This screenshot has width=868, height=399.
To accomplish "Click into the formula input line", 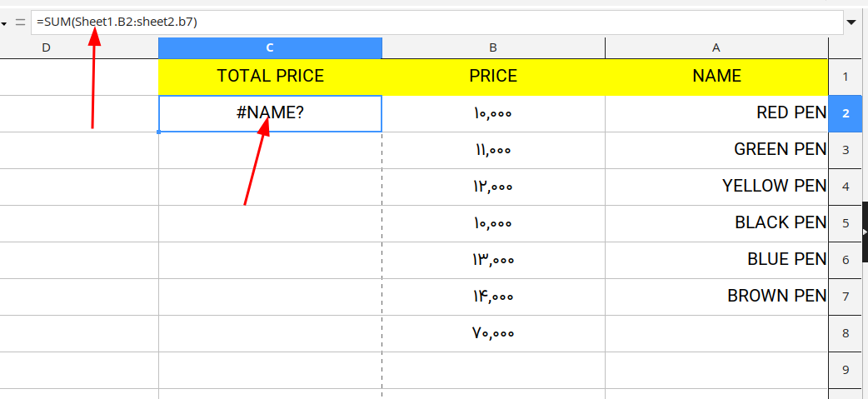I will pos(436,22).
